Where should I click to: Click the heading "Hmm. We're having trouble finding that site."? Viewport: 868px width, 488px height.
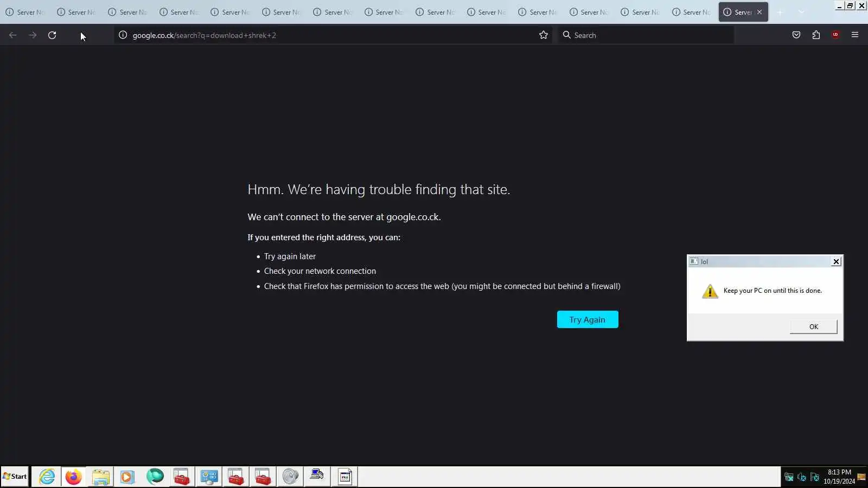tap(379, 189)
